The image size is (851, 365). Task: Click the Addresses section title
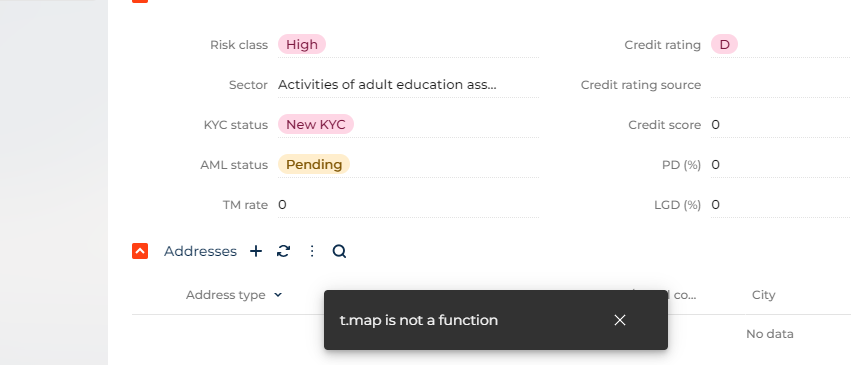200,251
